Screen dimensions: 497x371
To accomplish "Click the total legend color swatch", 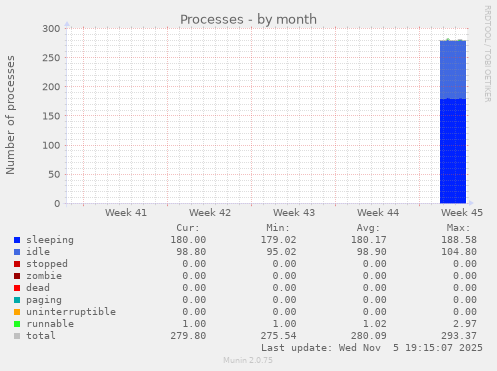I will click(17, 336).
